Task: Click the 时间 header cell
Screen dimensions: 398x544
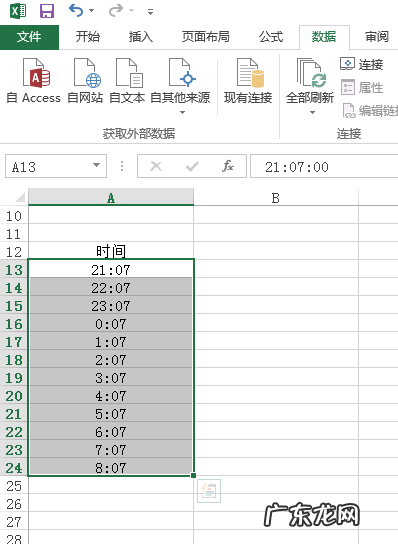Action: [111, 251]
